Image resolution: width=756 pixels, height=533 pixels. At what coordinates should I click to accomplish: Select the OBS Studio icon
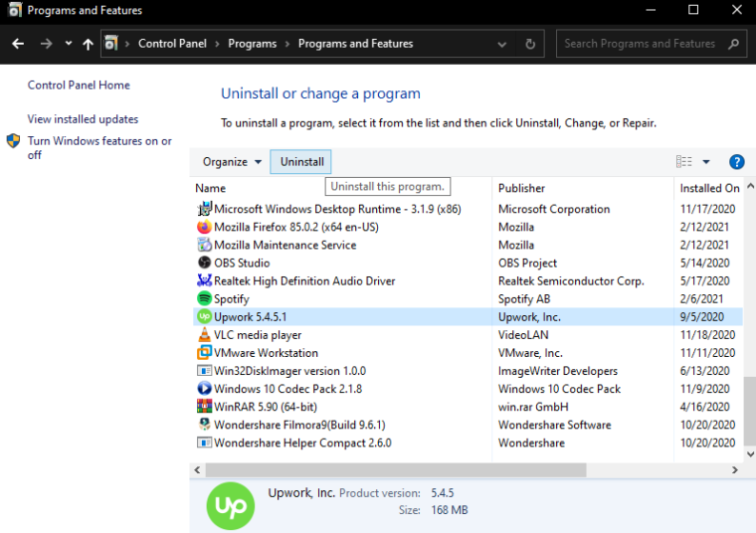coord(205,263)
